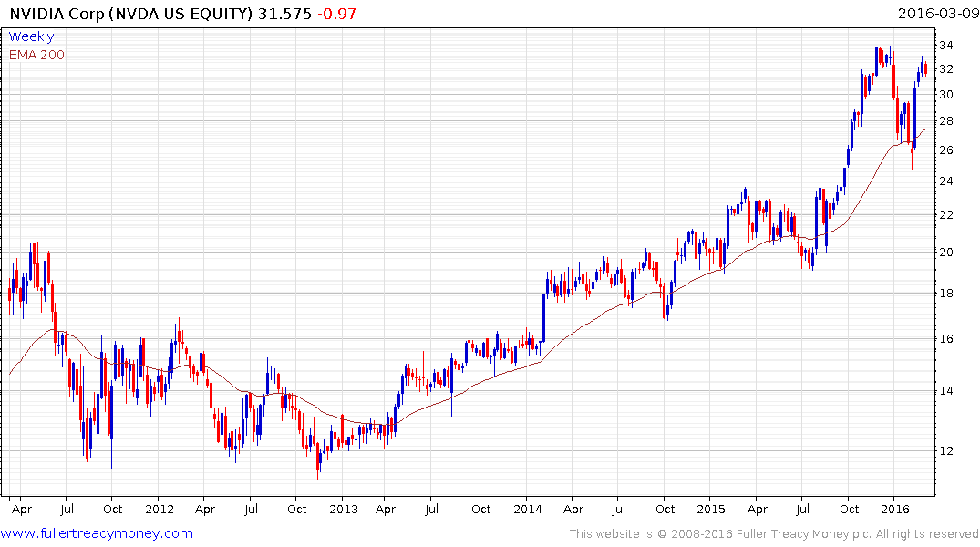
Task: Click the 34 price axis label
Action: 945,45
